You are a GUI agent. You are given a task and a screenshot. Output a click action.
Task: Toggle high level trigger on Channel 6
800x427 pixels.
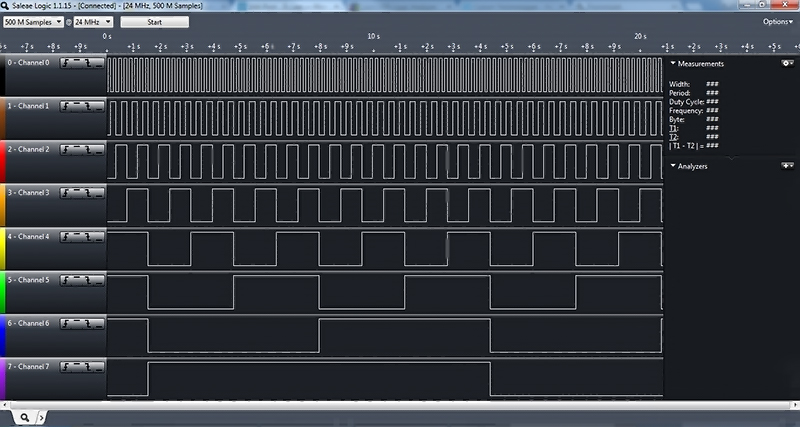coord(78,323)
